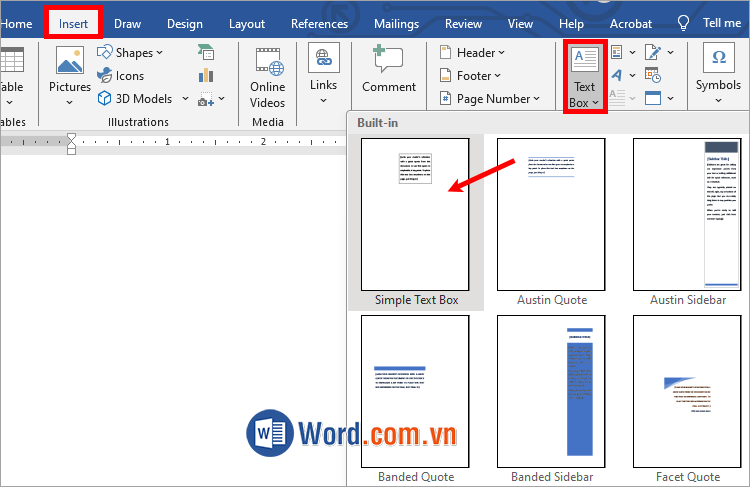Insert a SmartArt graphic
The image size is (750, 487).
coord(206,52)
